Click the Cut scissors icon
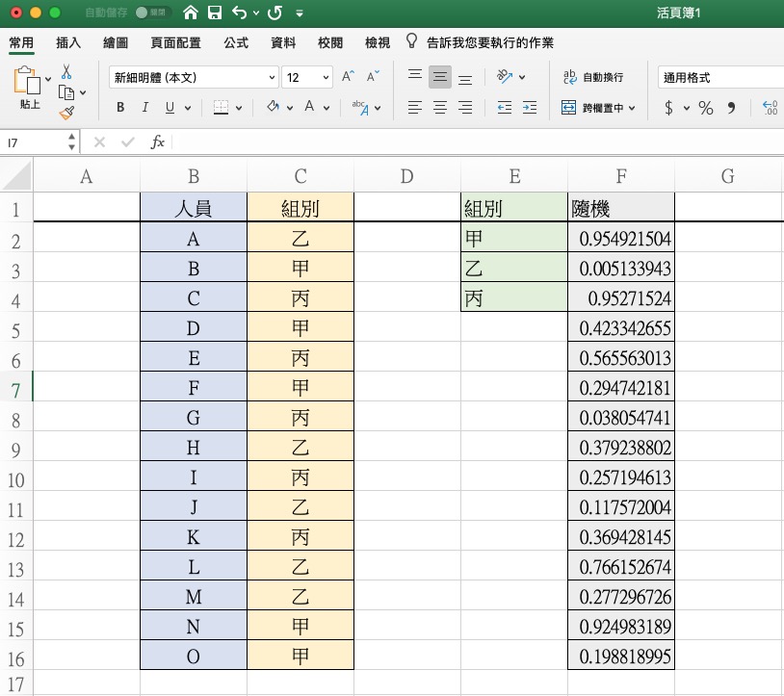784x696 pixels. click(66, 72)
